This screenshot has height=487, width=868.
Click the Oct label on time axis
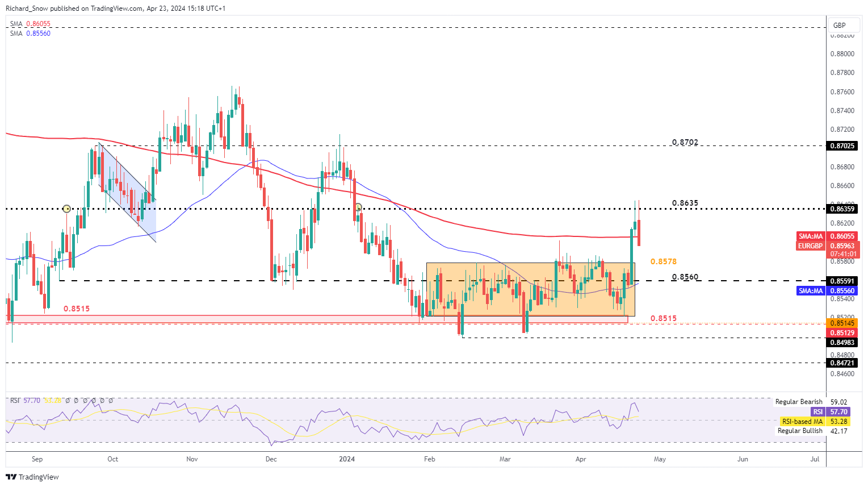[x=112, y=459]
